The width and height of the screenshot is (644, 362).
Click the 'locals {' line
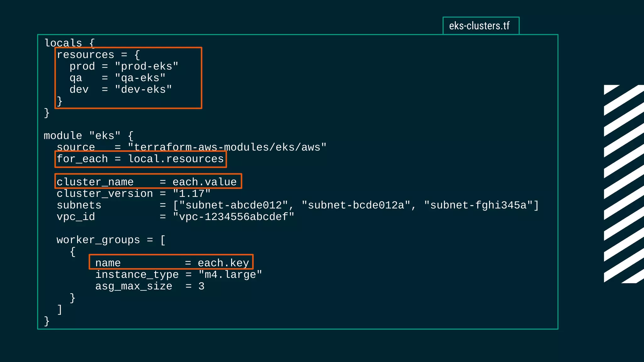[69, 43]
